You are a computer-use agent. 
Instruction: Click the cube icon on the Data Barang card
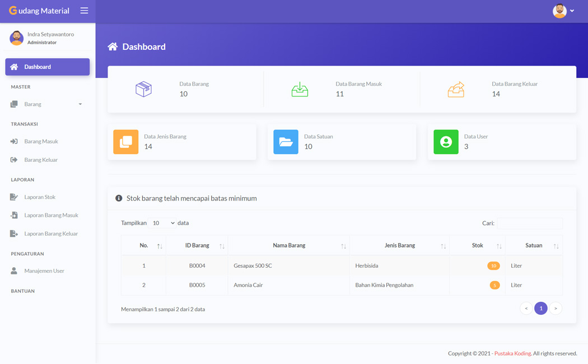click(144, 89)
